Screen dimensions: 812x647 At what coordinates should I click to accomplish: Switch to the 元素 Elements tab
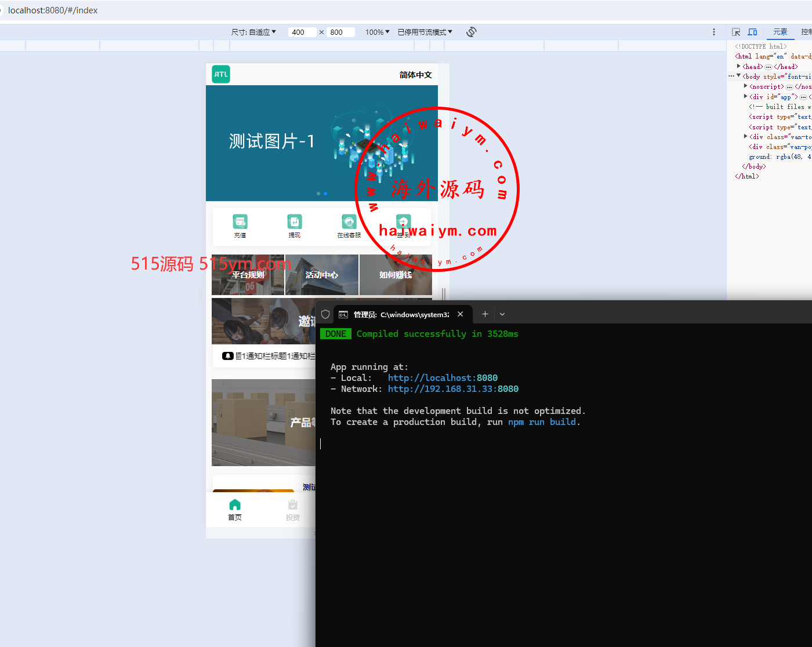coord(780,32)
